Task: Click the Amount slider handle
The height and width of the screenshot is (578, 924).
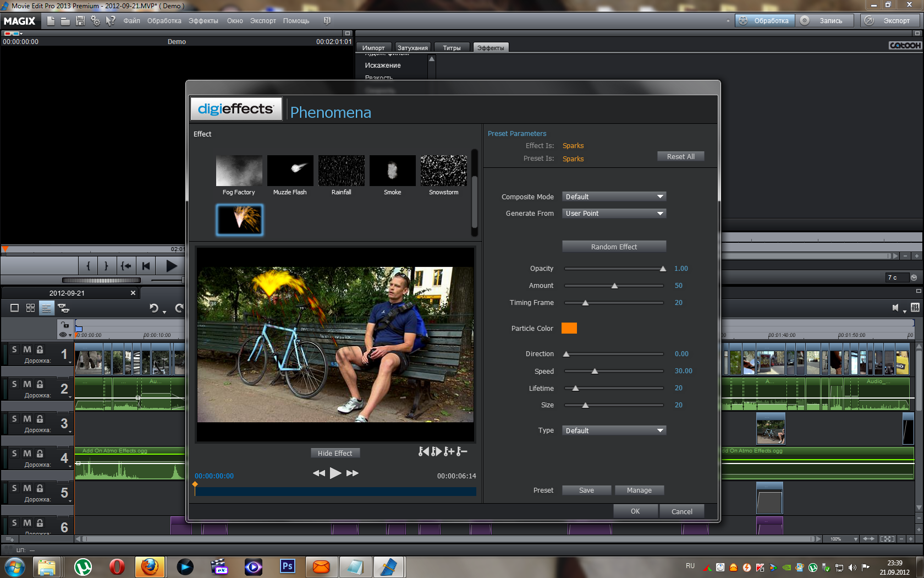Action: 614,286
